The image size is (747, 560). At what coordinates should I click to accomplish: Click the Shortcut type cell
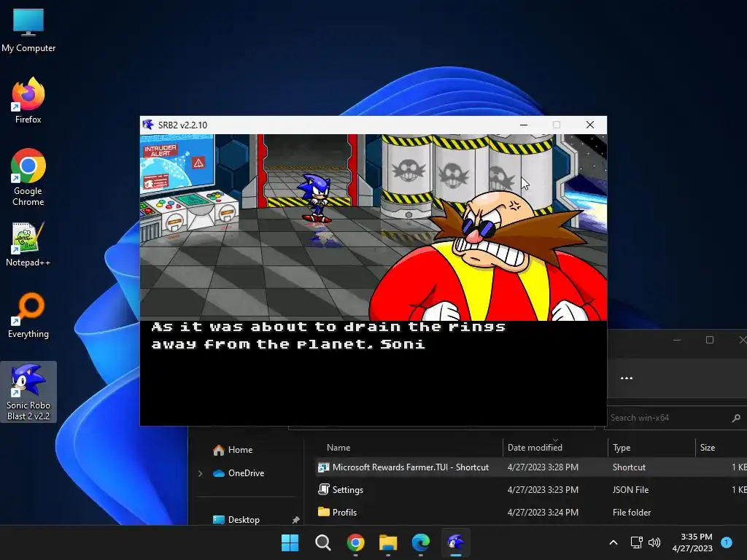(x=629, y=467)
